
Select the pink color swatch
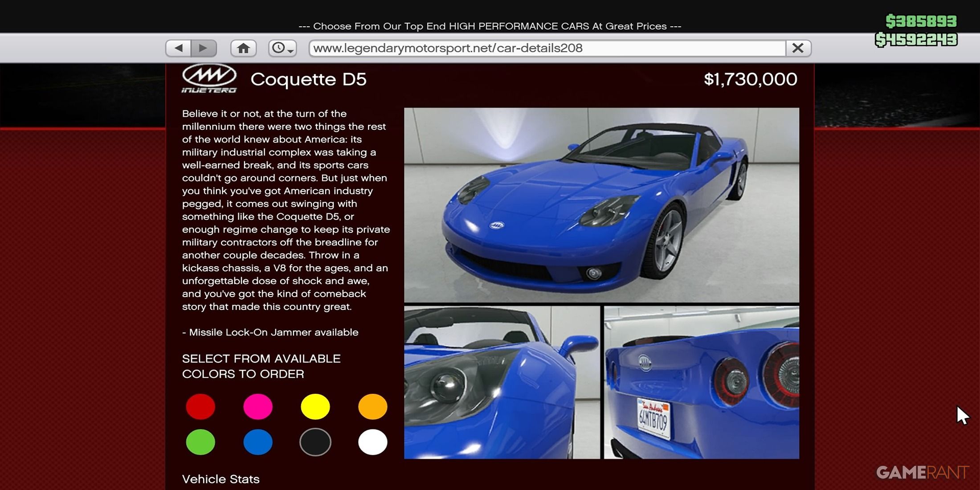coord(258,406)
